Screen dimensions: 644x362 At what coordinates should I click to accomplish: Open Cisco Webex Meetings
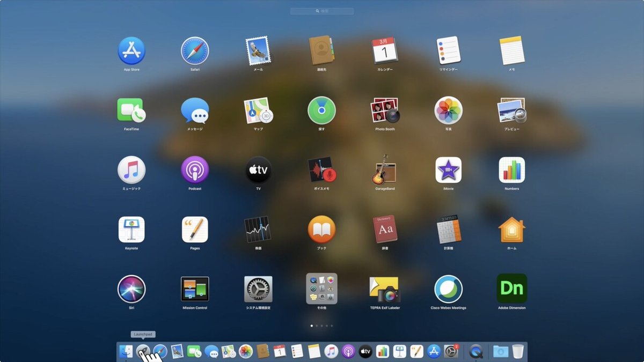[448, 289]
